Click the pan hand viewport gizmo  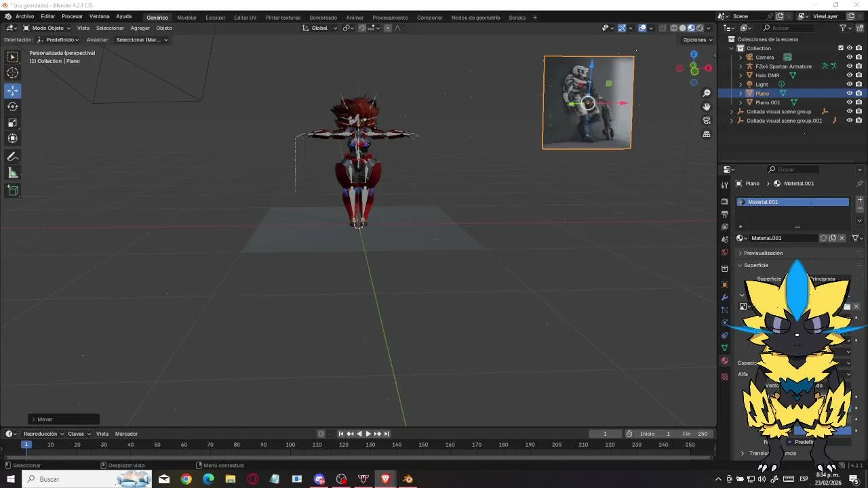(x=707, y=106)
